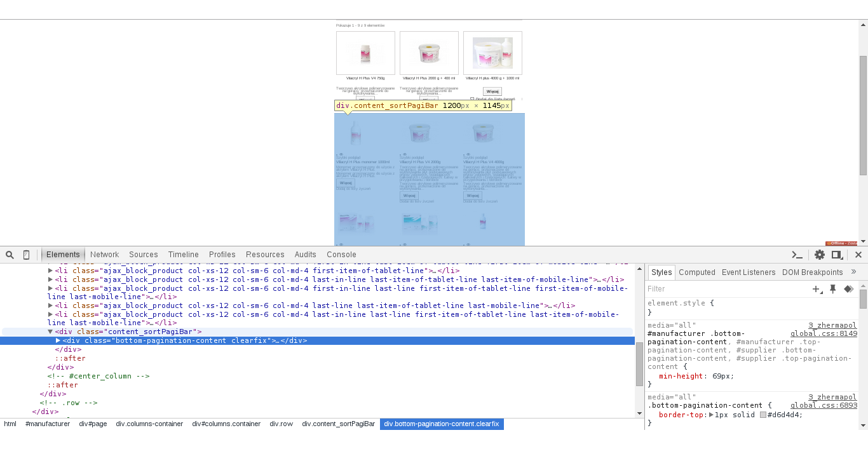Image resolution: width=868 pixels, height=449 pixels.
Task: Expand li with first-item-of-mobile-line last-mobile-line
Action: tap(51, 288)
